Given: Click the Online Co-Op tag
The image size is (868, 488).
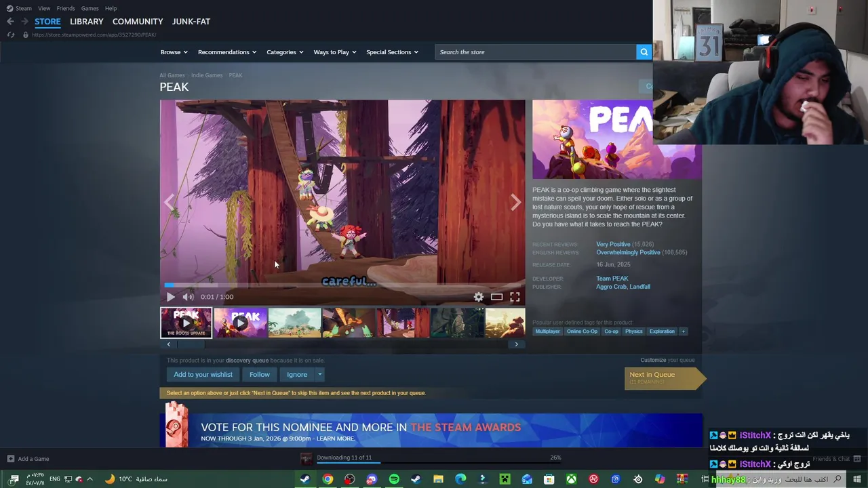Looking at the screenshot, I should [582, 331].
